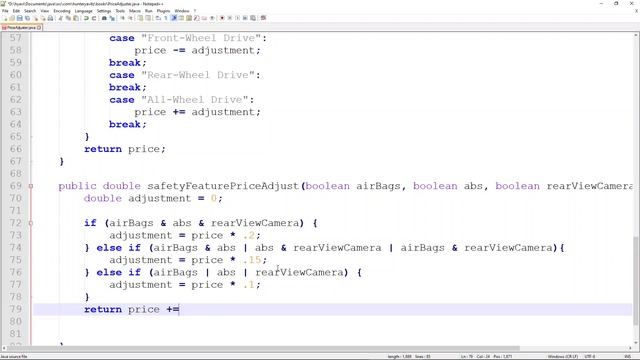Click the horizontal scrollbar thumb
This screenshot has height=360, width=640.
pyautogui.click(x=263, y=348)
